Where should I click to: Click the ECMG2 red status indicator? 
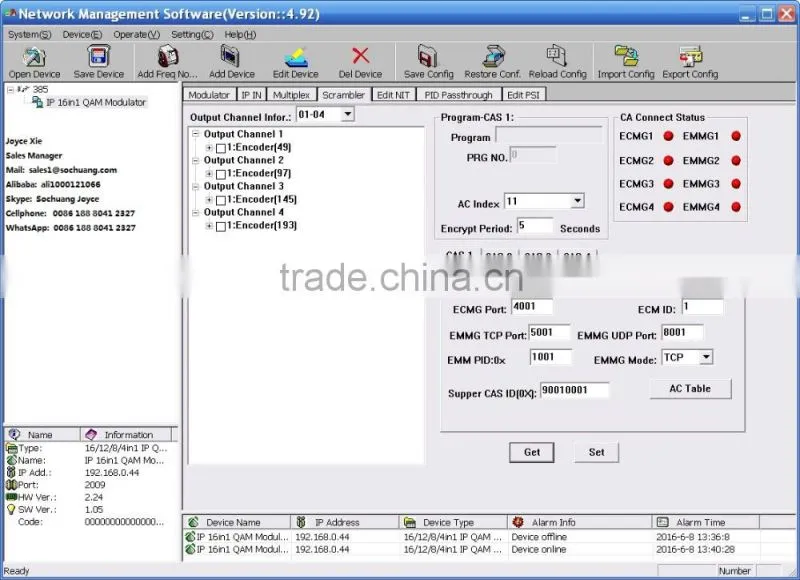(x=668, y=161)
